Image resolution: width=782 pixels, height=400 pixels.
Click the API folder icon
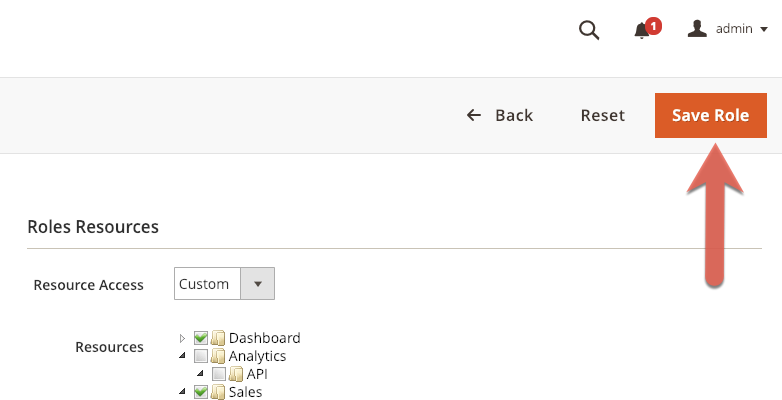tap(236, 374)
